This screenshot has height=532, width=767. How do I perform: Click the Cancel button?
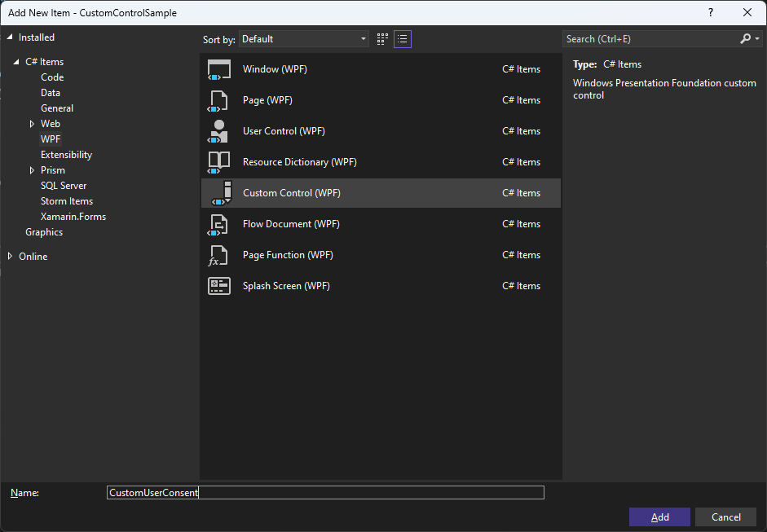tap(726, 517)
